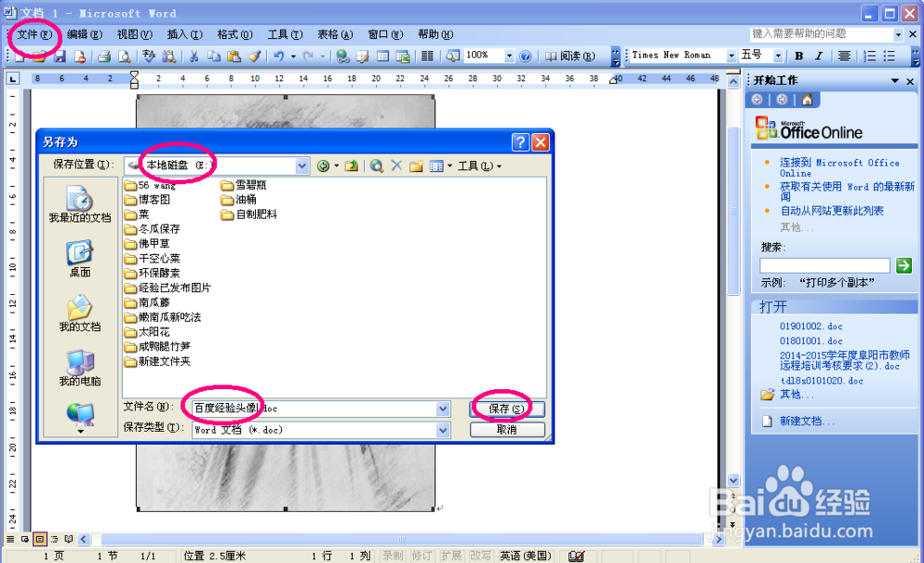Open the Table menu
Viewport: 924px width, 563px height.
pyautogui.click(x=334, y=35)
